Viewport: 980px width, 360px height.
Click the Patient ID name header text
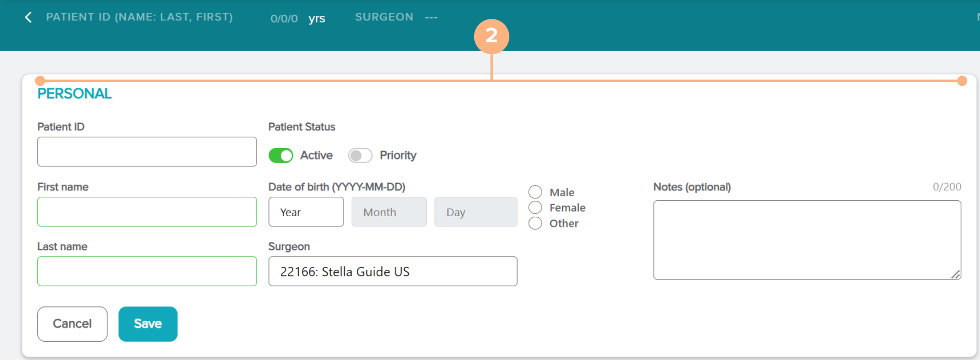pos(139,17)
